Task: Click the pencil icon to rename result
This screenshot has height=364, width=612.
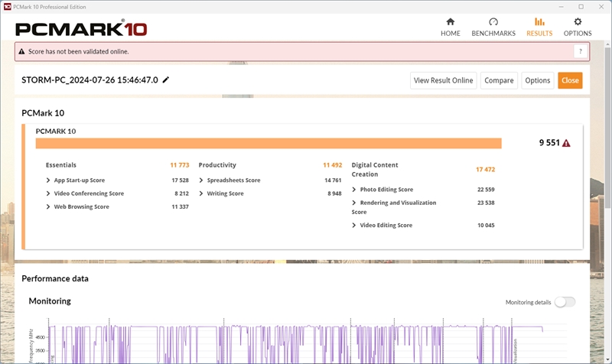Action: (x=166, y=80)
